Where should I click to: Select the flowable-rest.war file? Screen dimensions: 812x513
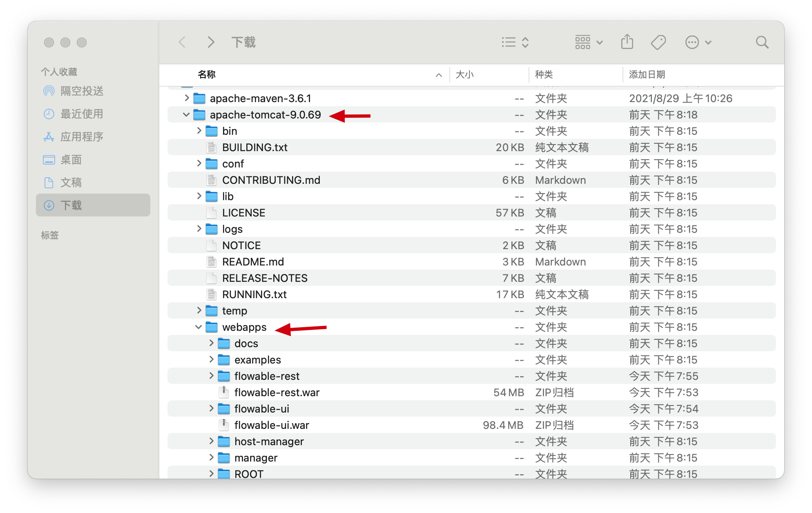tap(277, 393)
